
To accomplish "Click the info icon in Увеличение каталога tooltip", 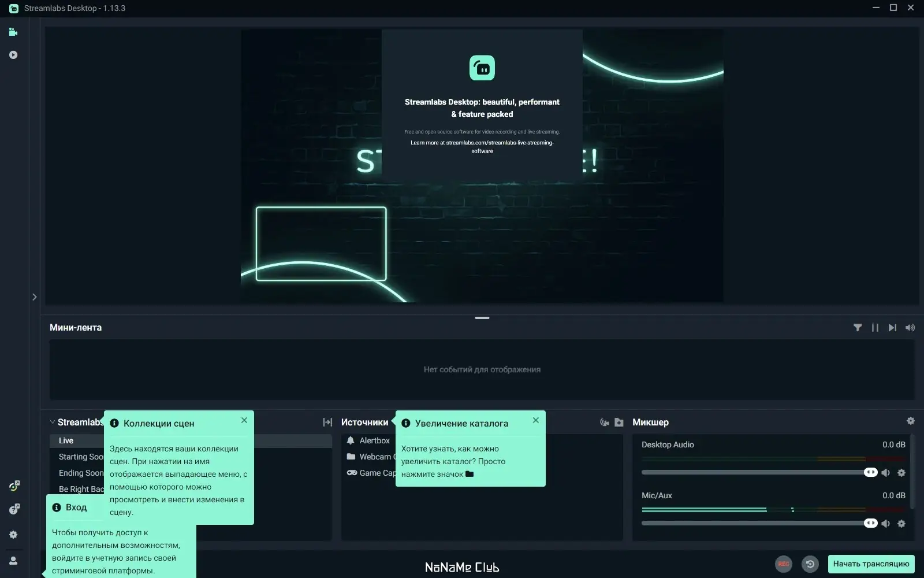I will [406, 423].
